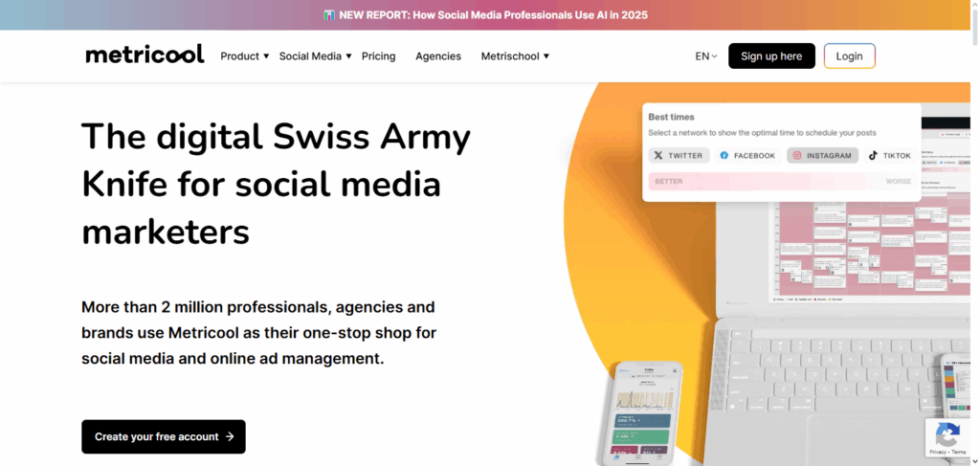Viewport: 980px width, 466px height.
Task: Open the Product dropdown menu
Action: (x=244, y=56)
